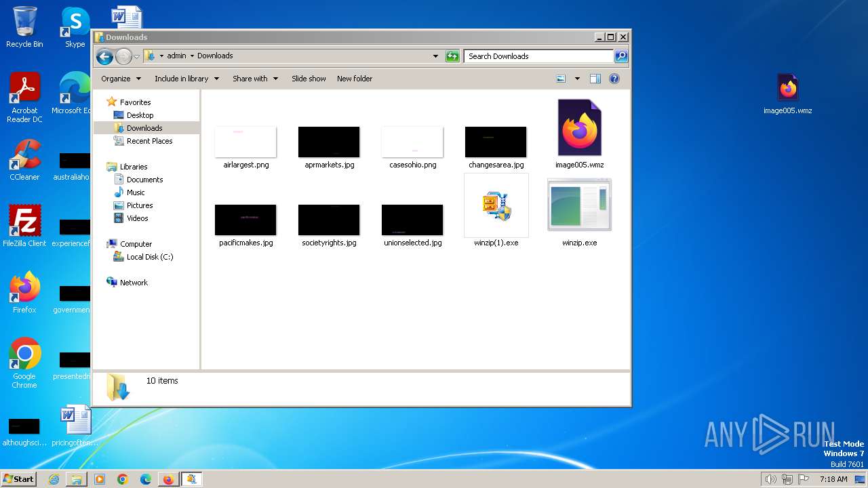868x488 pixels.
Task: Open Recent Places in navigation pane
Action: tap(149, 141)
